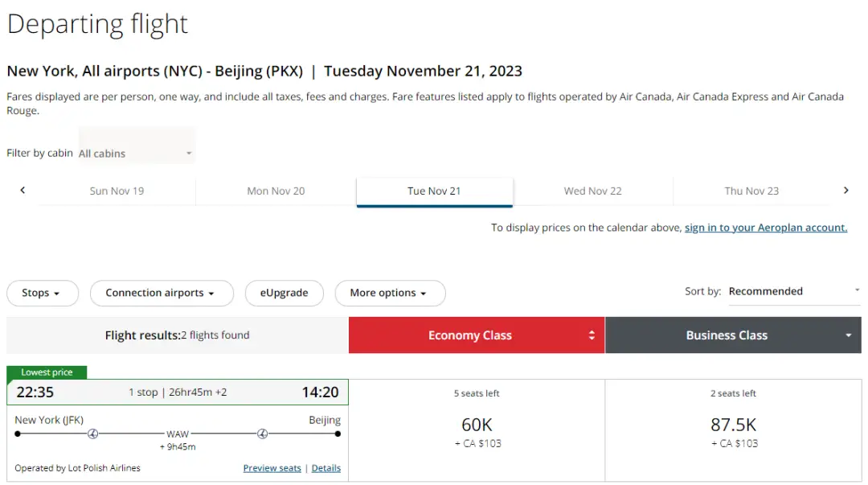
Task: Open Sort by Recommended dropdown
Action: (x=793, y=291)
